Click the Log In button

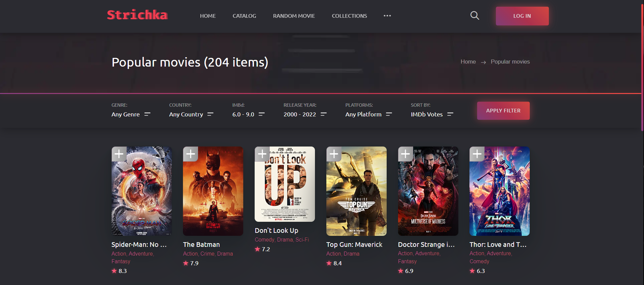pos(522,16)
